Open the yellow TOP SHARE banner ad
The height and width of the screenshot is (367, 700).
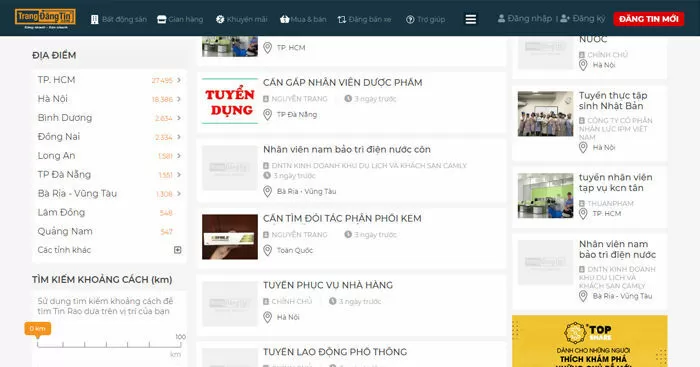(x=590, y=342)
